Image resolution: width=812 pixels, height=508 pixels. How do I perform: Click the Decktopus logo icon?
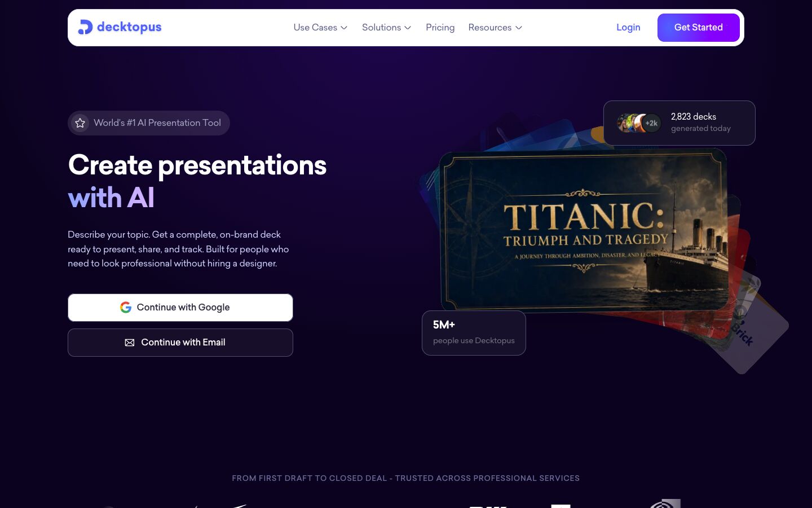[x=85, y=27]
